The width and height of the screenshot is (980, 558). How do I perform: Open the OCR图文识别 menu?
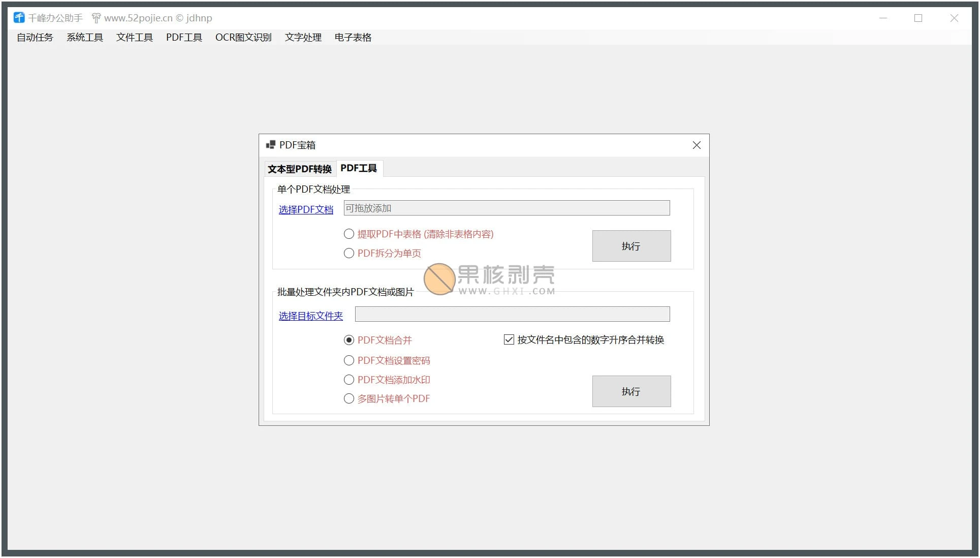243,38
